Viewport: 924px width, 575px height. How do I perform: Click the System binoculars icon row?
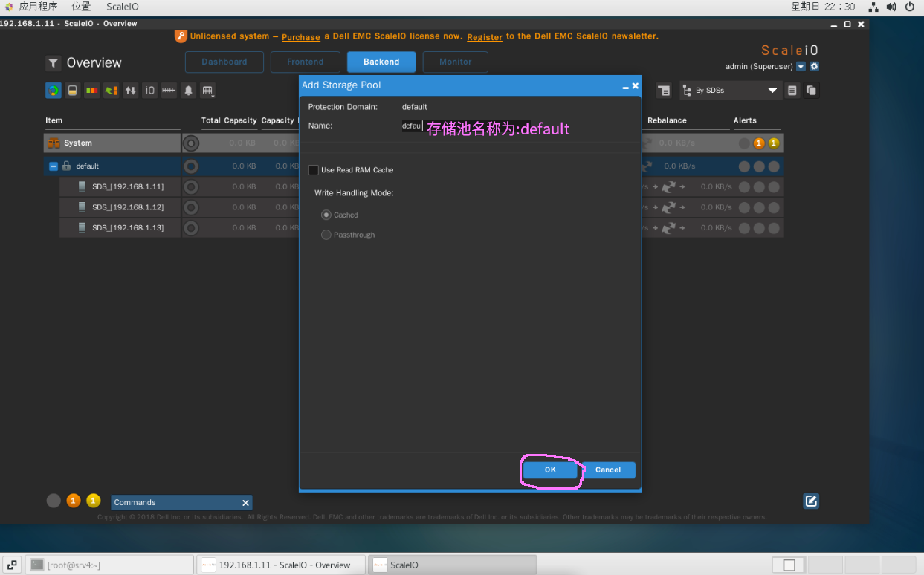click(54, 143)
